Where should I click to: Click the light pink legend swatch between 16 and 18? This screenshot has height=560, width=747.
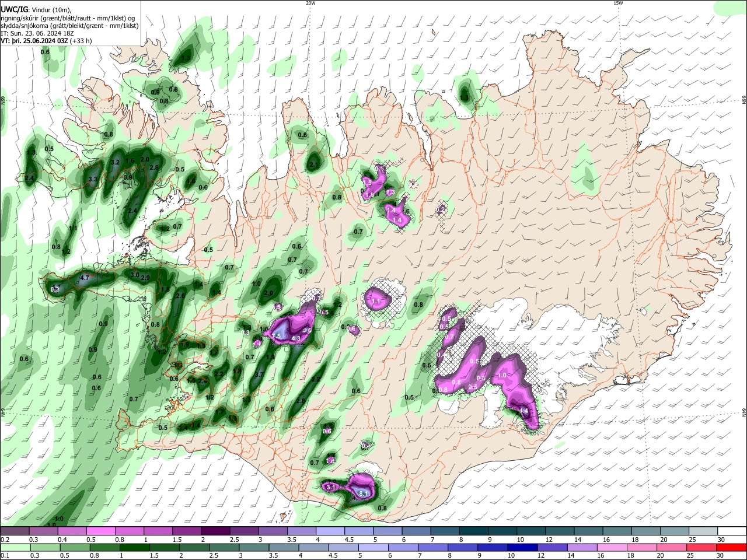[x=612, y=548]
